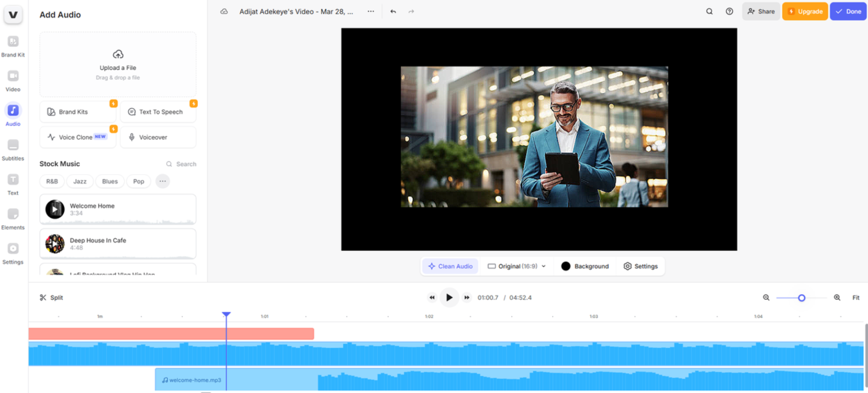The width and height of the screenshot is (868, 393).
Task: Open the Video panel
Action: click(x=13, y=79)
